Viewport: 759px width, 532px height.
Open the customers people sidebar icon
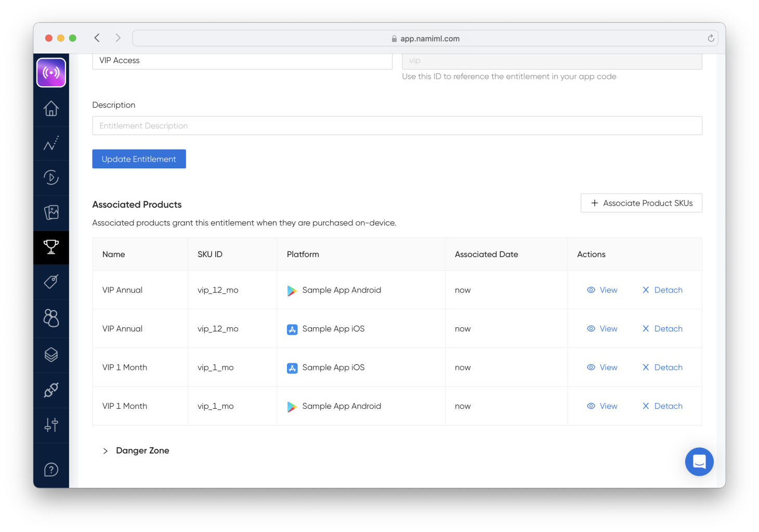(51, 318)
